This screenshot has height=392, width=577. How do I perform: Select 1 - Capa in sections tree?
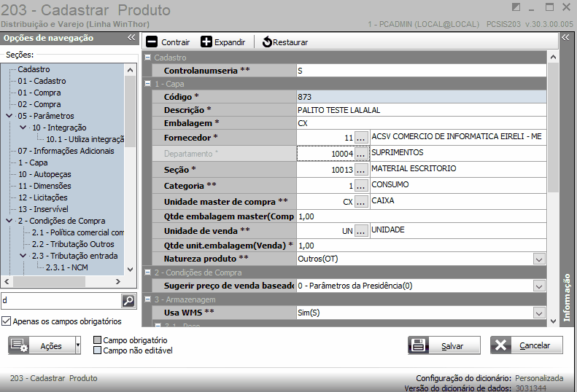33,162
